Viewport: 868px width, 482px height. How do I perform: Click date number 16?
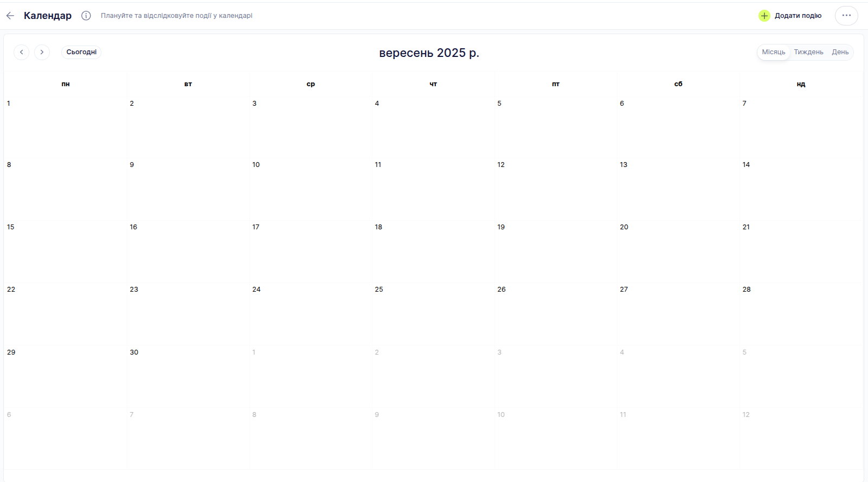[x=133, y=227]
